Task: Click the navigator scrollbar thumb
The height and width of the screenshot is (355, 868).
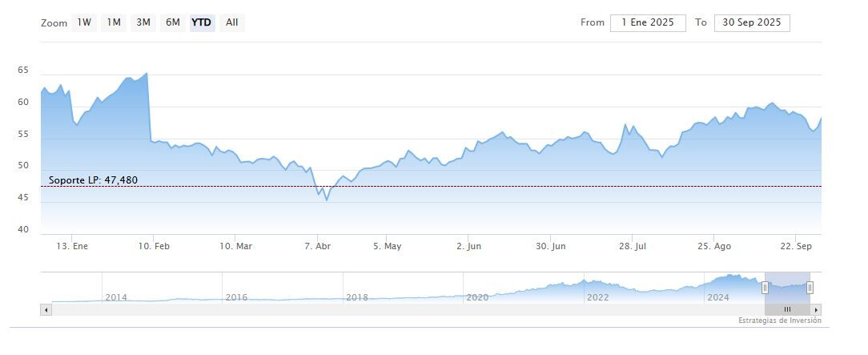Action: (x=787, y=309)
